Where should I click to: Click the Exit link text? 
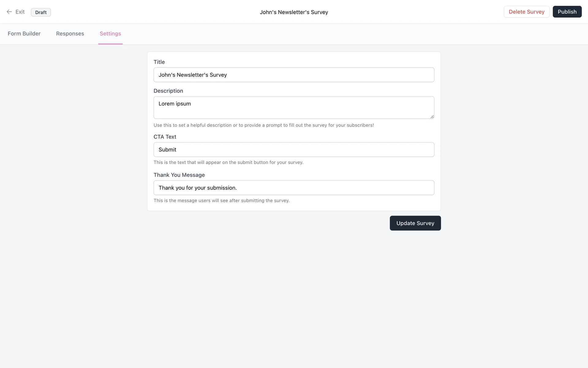(20, 12)
